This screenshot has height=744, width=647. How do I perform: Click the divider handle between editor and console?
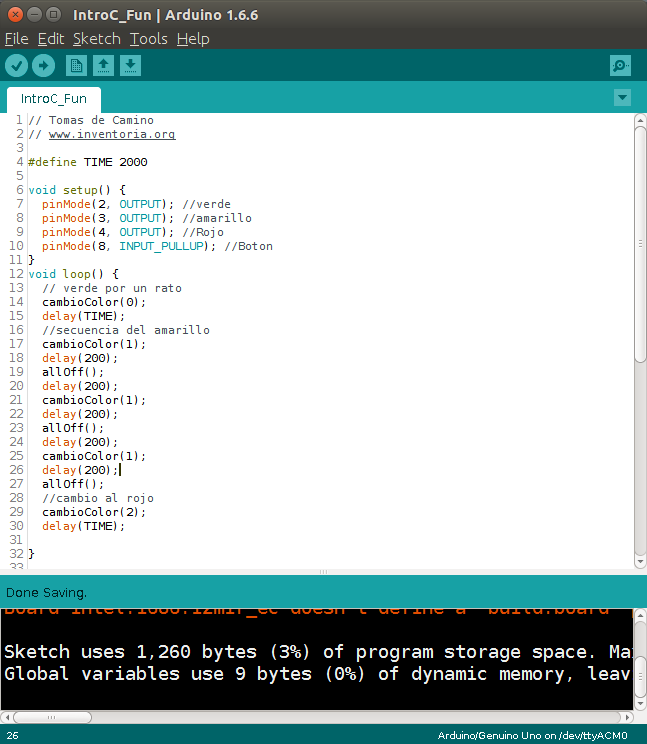click(324, 572)
